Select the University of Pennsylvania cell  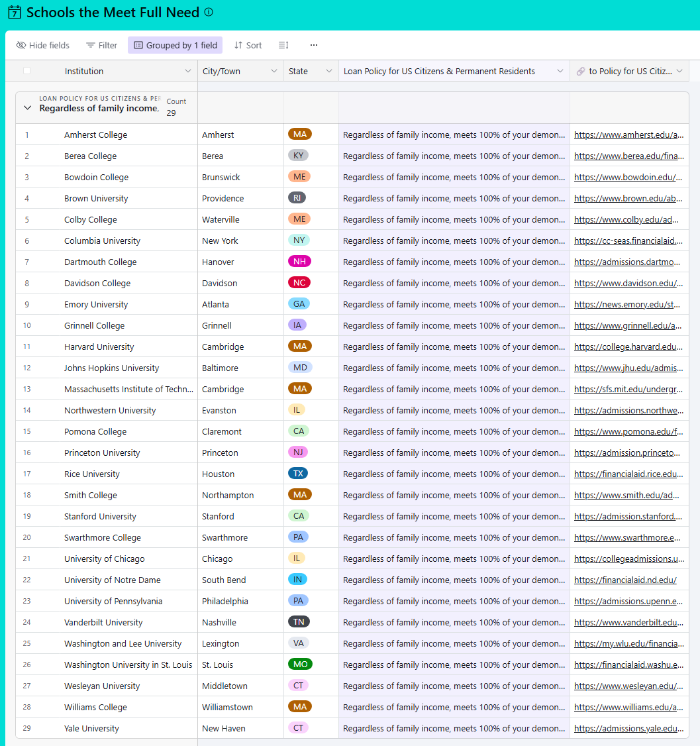(x=128, y=602)
